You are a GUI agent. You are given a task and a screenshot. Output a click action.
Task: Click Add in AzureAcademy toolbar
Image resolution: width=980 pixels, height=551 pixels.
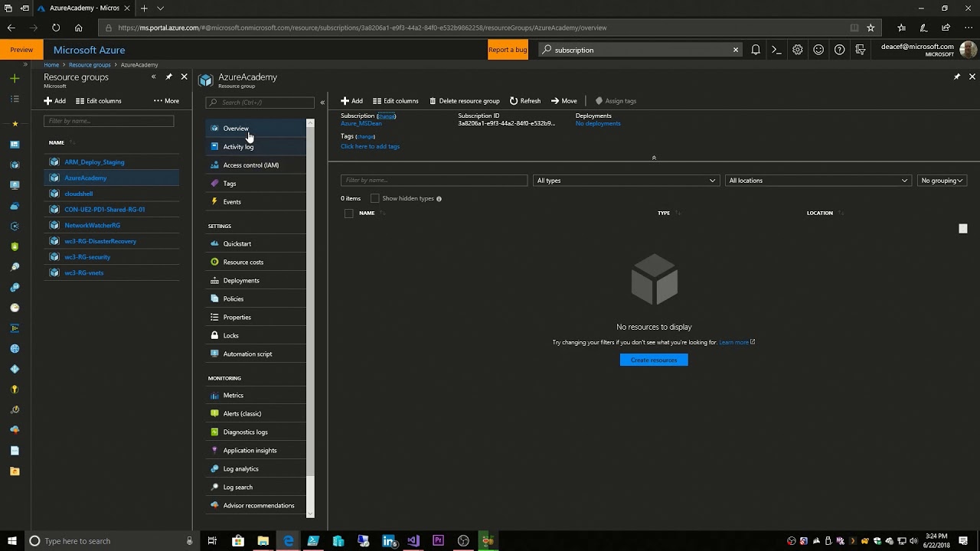click(352, 101)
